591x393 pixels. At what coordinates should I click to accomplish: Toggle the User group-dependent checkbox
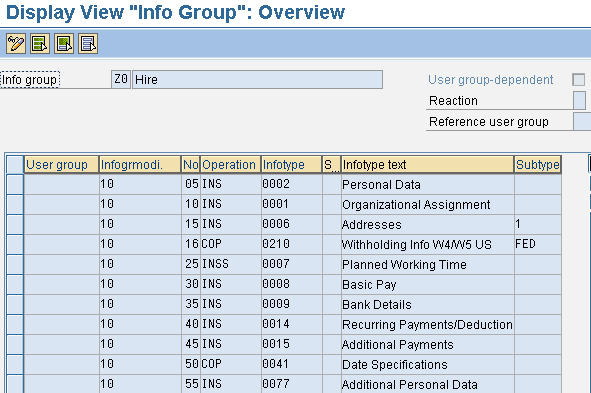(579, 80)
